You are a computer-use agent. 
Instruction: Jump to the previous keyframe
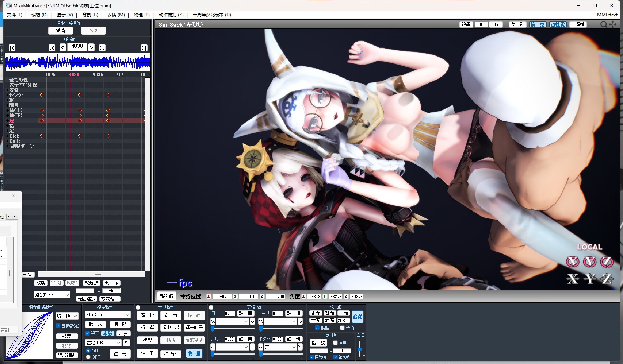[52, 48]
